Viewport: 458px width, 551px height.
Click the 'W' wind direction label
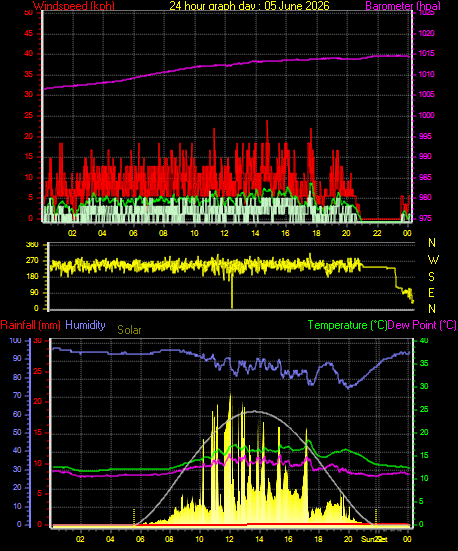(x=433, y=260)
